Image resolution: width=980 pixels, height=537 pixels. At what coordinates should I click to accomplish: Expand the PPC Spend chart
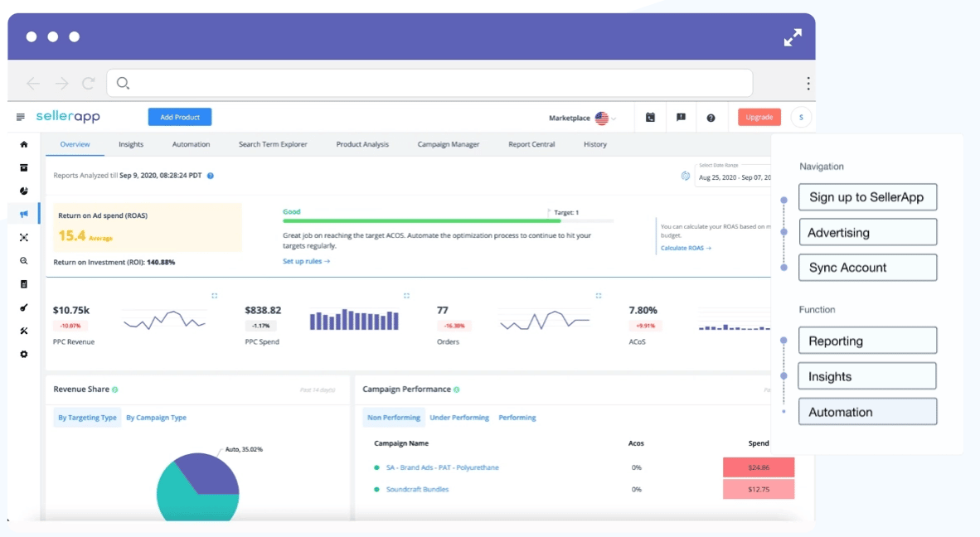coord(406,295)
